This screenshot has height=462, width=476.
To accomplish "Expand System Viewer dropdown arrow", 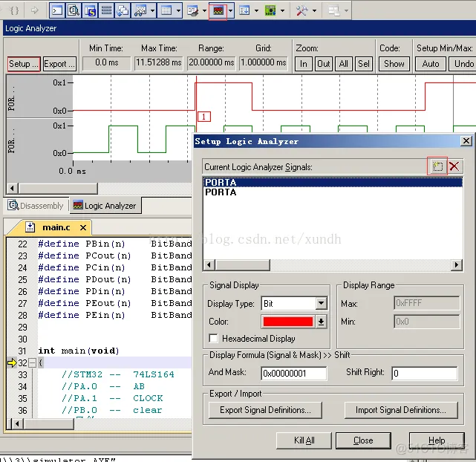I will (283, 10).
